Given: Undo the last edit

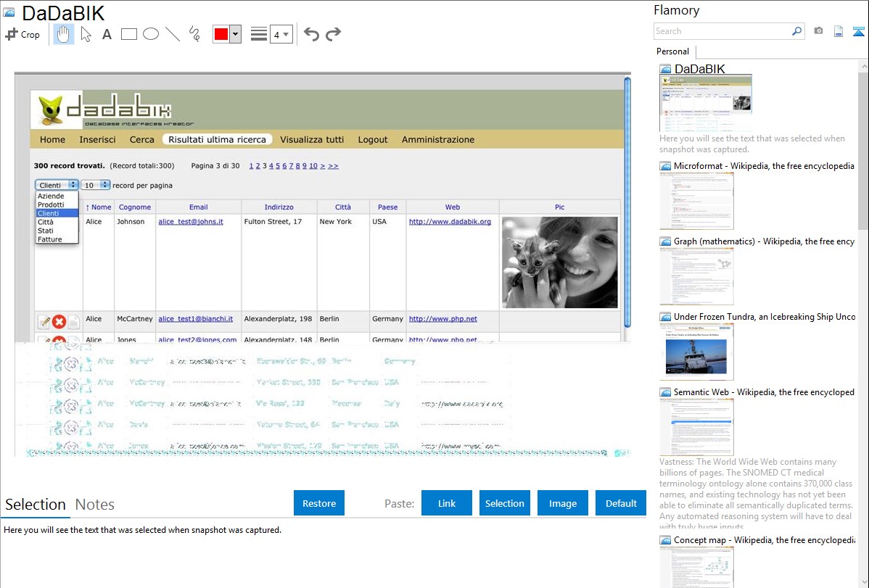Looking at the screenshot, I should coord(311,34).
